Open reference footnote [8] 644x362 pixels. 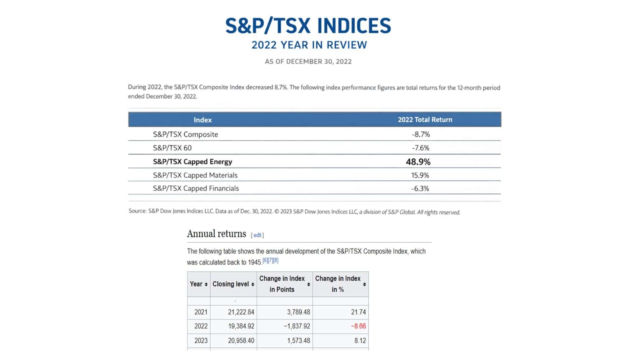click(x=276, y=260)
